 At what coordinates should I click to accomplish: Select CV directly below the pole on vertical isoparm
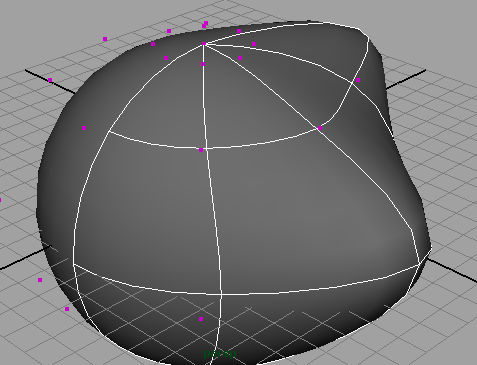[203, 64]
